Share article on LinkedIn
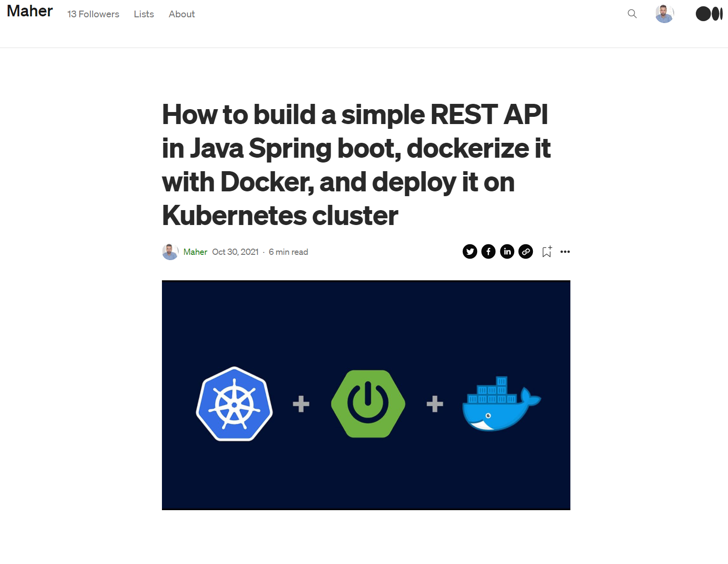 [x=507, y=251]
